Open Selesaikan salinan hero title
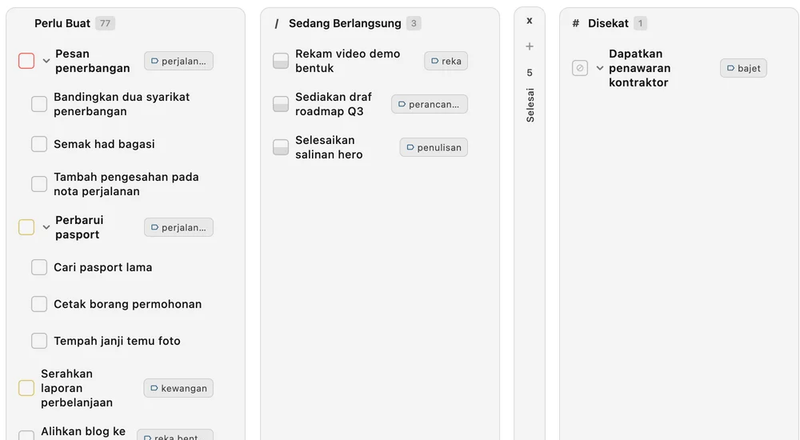This screenshot has width=800, height=440. tap(329, 148)
